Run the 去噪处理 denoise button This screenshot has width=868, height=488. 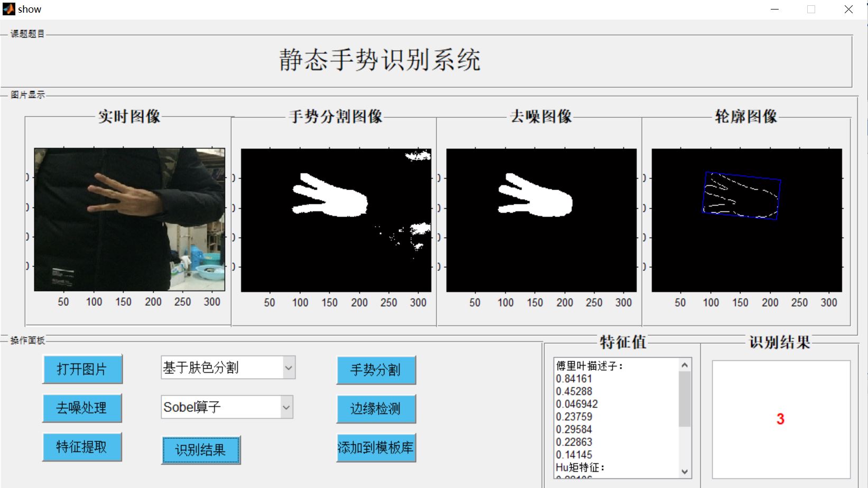[82, 408]
